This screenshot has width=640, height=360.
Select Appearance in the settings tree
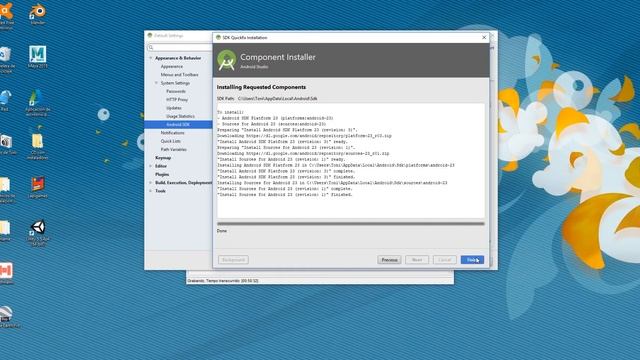coord(171,67)
